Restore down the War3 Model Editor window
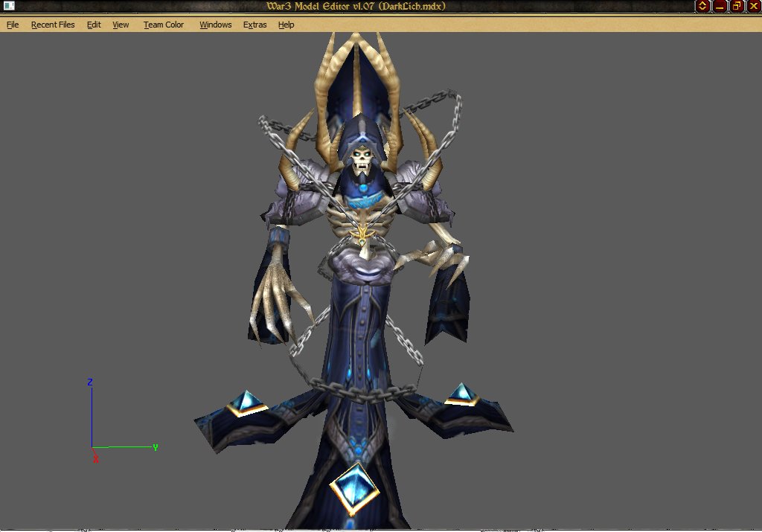The width and height of the screenshot is (762, 532). point(737,6)
